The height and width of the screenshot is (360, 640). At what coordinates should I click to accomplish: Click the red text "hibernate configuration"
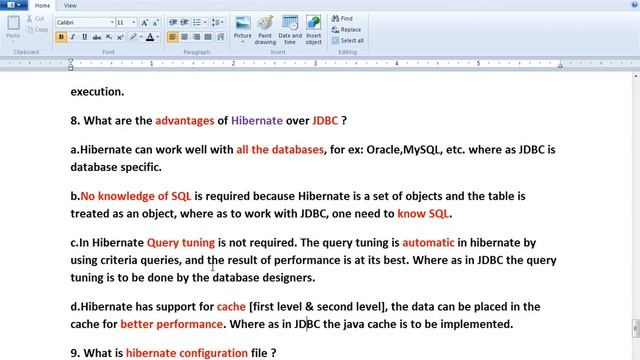pyautogui.click(x=187, y=353)
